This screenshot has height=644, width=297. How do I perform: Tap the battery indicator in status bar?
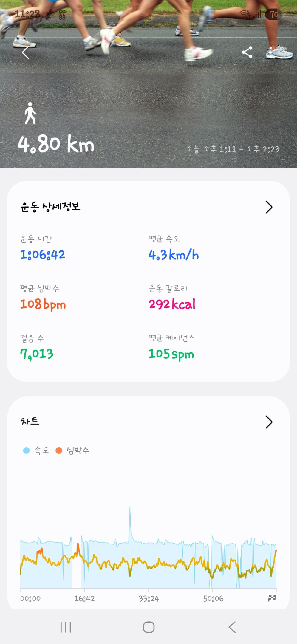(x=273, y=14)
